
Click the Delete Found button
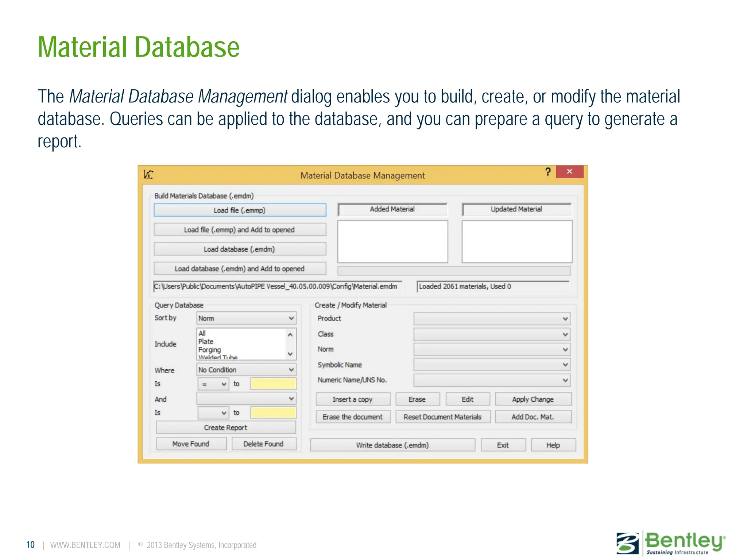pos(264,444)
